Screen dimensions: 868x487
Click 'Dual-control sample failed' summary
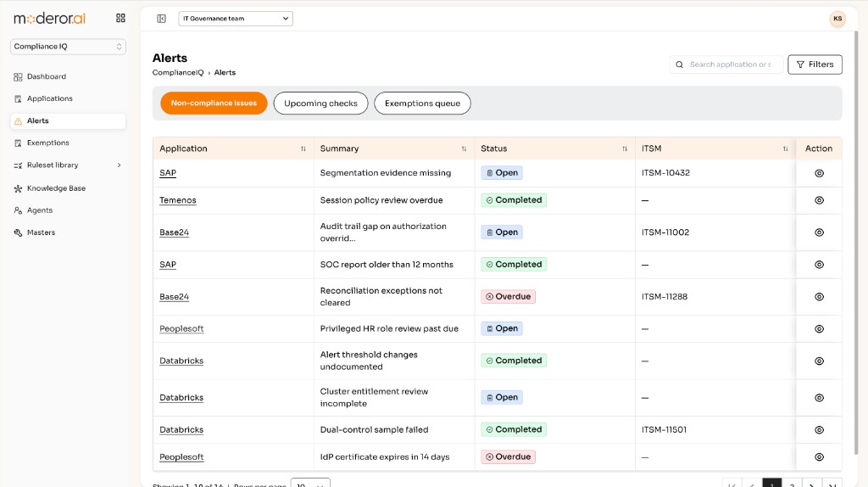(374, 429)
